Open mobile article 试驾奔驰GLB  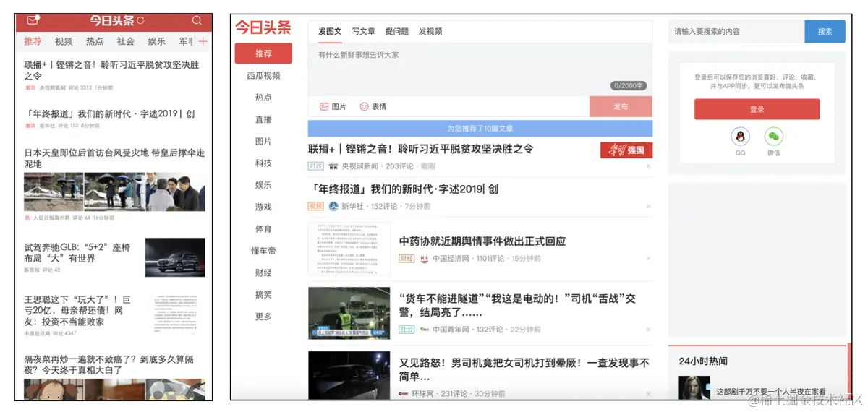click(77, 252)
